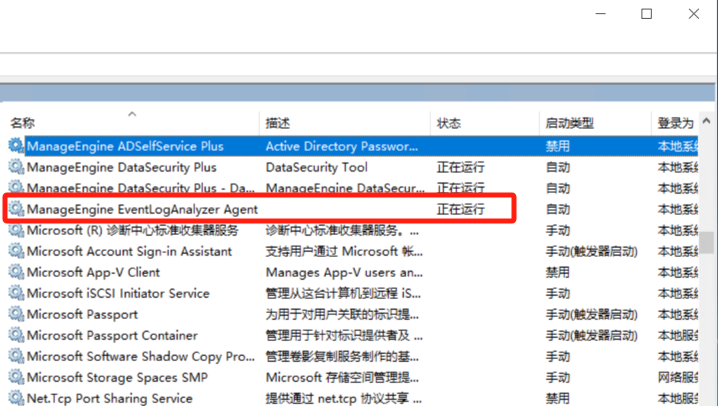This screenshot has width=718, height=406.
Task: Click 正在运行 status of DataSecurity Plus row
Action: pos(460,167)
